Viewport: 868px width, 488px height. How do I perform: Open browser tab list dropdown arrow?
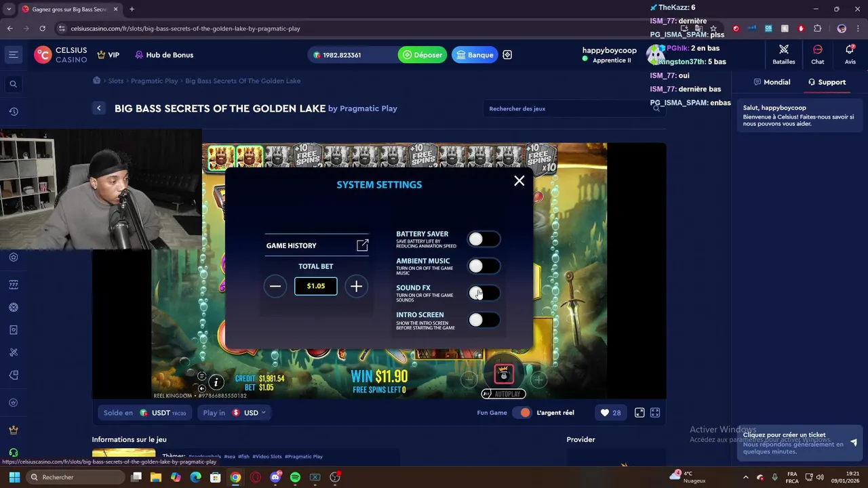9,9
